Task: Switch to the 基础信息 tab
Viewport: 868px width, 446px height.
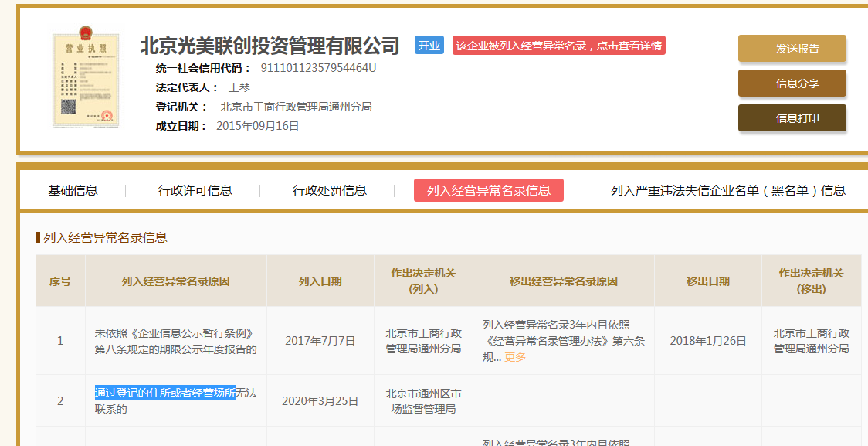Action: coord(73,190)
